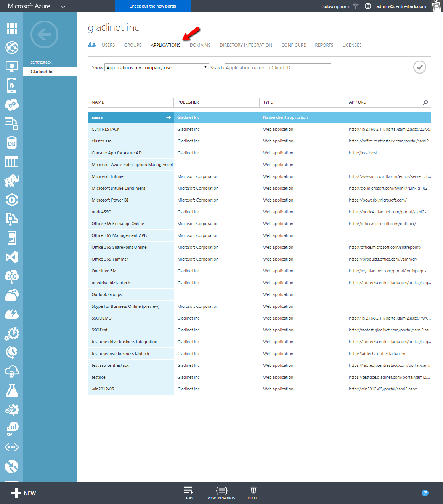443x504 pixels.
Task: Click DELETE in the command bar
Action: pos(254,493)
